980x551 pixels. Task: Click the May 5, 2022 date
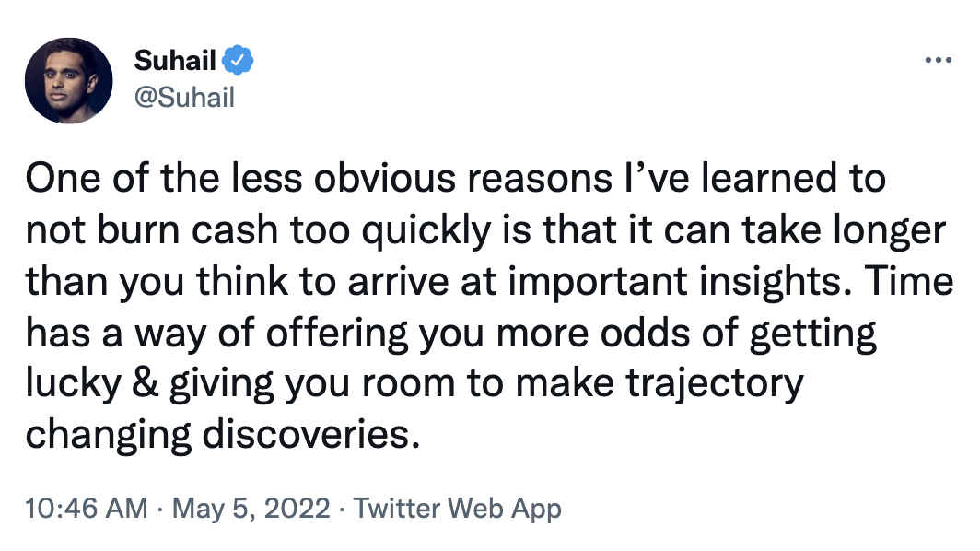pyautogui.click(x=251, y=509)
